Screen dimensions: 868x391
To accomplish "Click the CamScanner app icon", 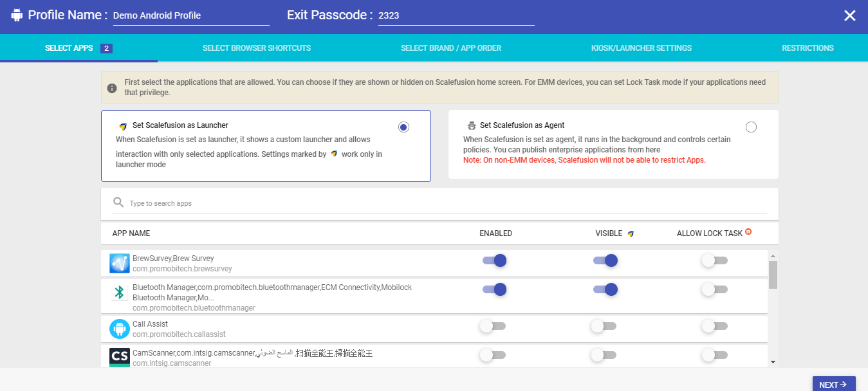I will (120, 357).
